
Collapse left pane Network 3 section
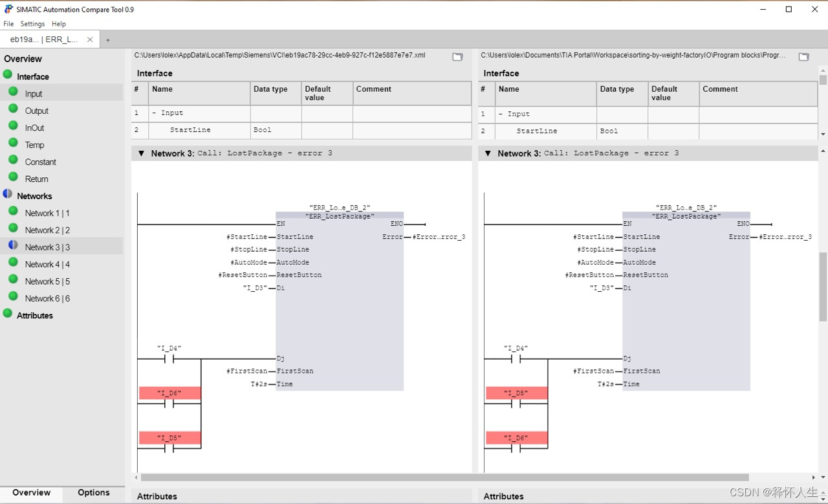pyautogui.click(x=141, y=153)
